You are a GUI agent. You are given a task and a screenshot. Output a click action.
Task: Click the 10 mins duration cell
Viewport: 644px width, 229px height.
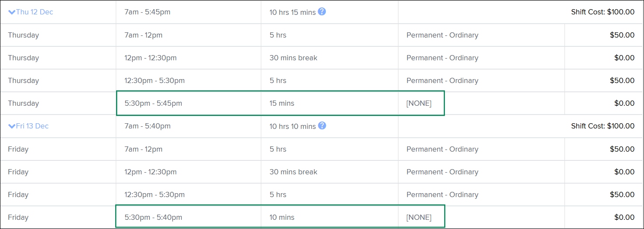(x=282, y=218)
